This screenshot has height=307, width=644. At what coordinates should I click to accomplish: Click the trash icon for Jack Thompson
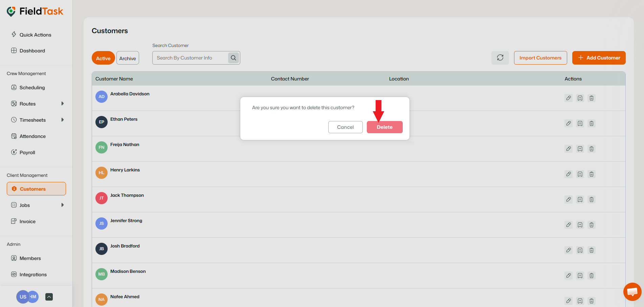592,199
